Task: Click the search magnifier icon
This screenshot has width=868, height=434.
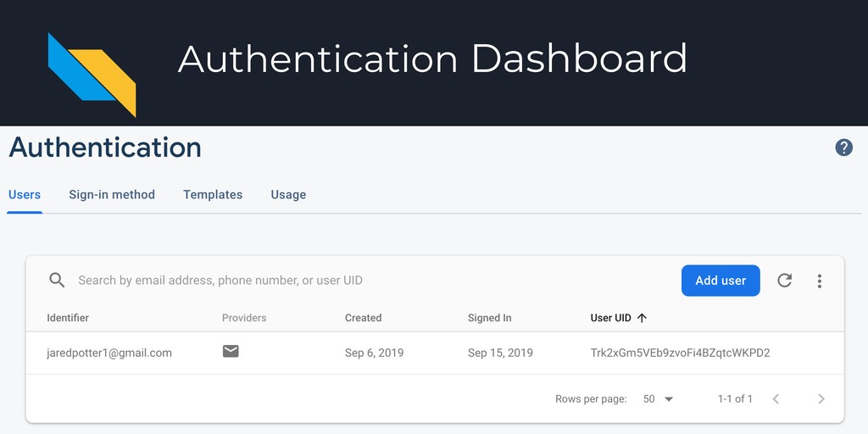Action: pyautogui.click(x=57, y=280)
